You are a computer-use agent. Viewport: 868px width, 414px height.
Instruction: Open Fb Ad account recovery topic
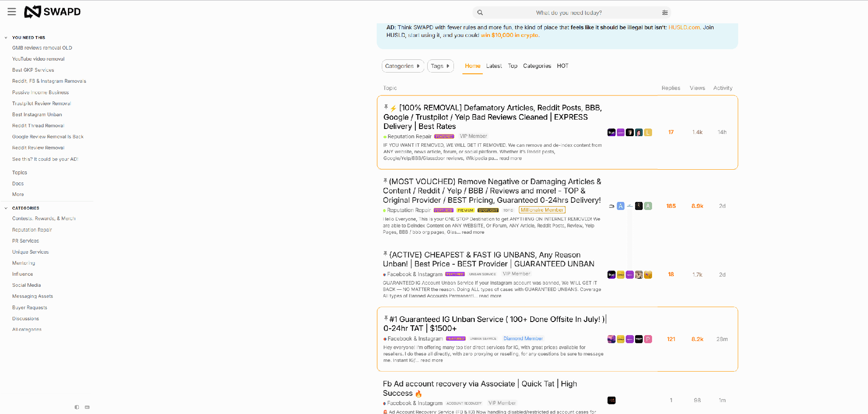tap(480, 389)
